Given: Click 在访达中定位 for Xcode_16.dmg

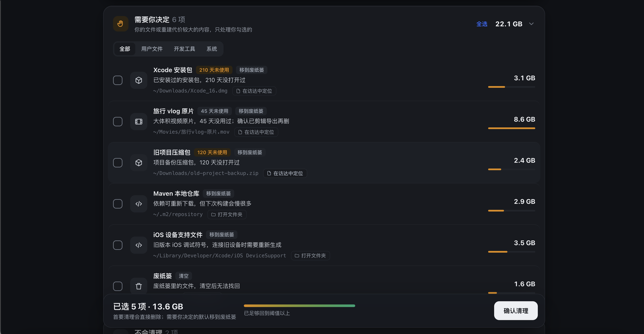Looking at the screenshot, I should click(254, 91).
